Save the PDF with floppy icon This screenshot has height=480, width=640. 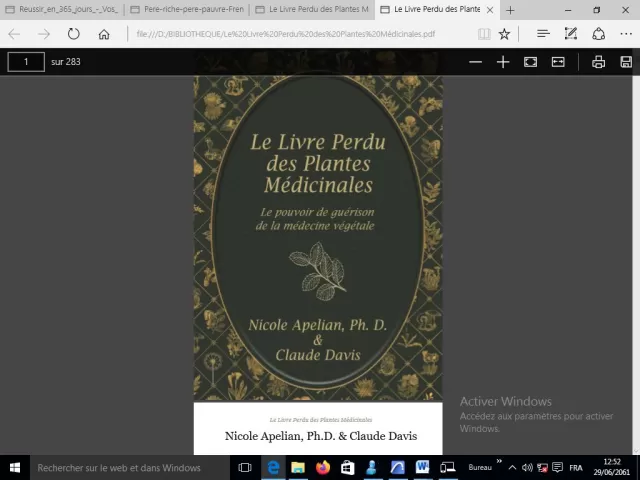[626, 62]
